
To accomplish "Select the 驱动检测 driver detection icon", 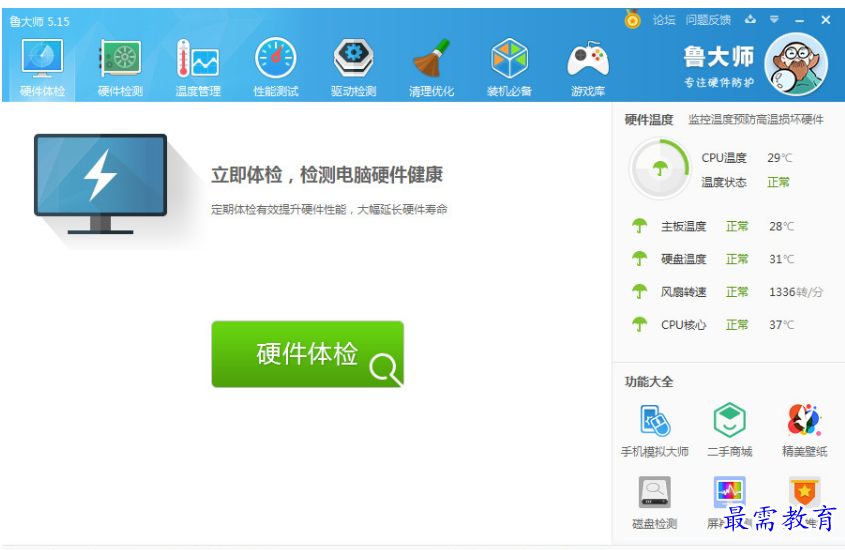I will click(353, 68).
